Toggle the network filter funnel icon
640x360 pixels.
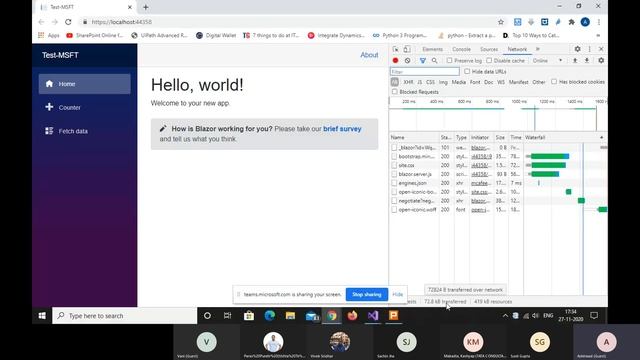click(423, 60)
